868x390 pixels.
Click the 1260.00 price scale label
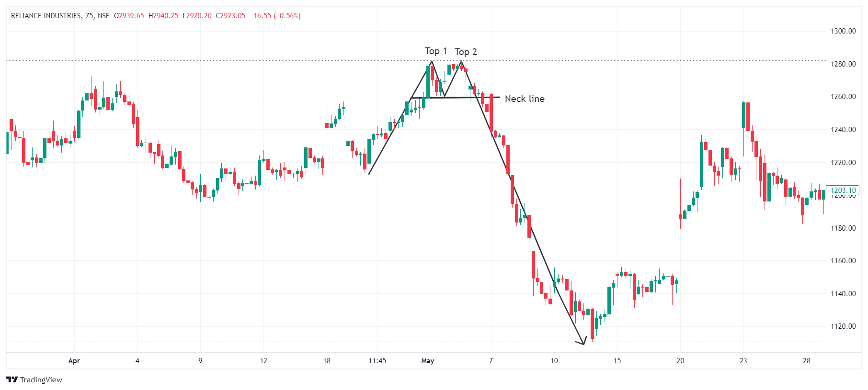click(843, 97)
